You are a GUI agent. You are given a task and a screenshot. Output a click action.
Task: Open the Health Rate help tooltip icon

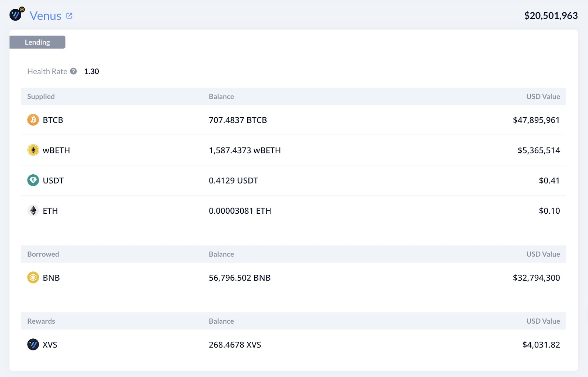click(x=73, y=71)
